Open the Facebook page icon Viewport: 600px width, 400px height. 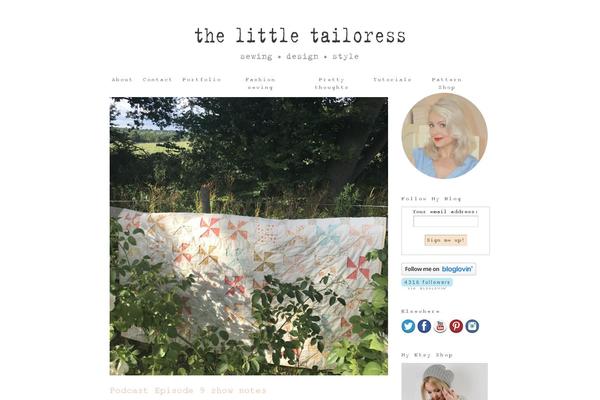click(424, 326)
